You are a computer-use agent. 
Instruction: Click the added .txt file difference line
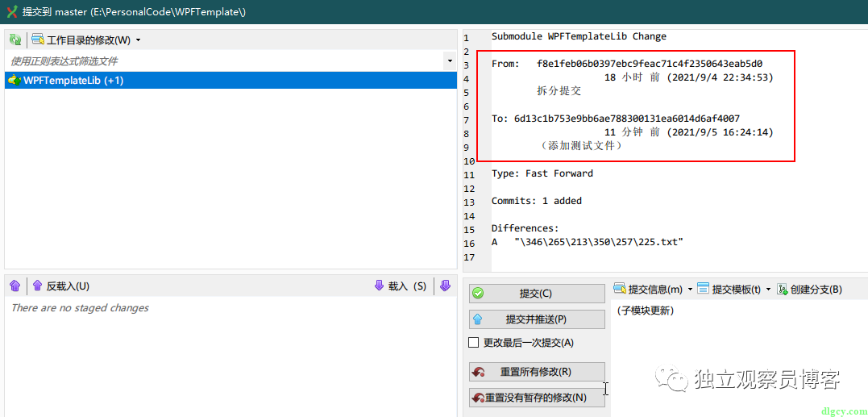(x=588, y=242)
